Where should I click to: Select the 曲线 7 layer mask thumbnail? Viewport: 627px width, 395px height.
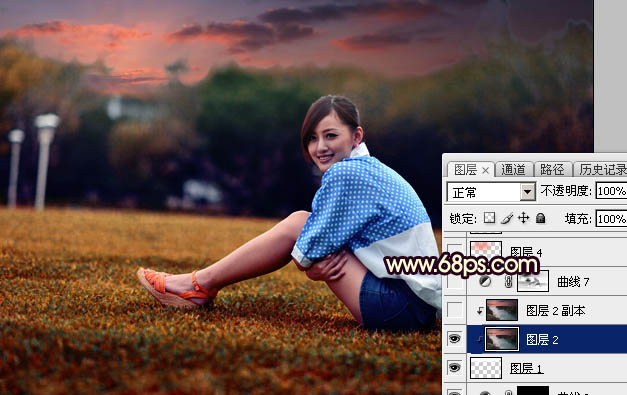click(533, 281)
